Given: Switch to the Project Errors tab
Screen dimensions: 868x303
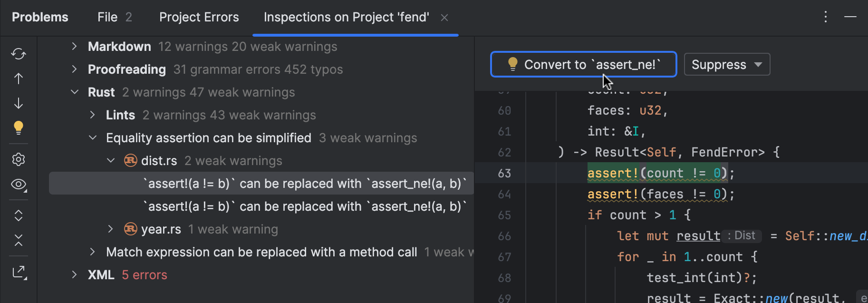Looking at the screenshot, I should click(x=199, y=17).
